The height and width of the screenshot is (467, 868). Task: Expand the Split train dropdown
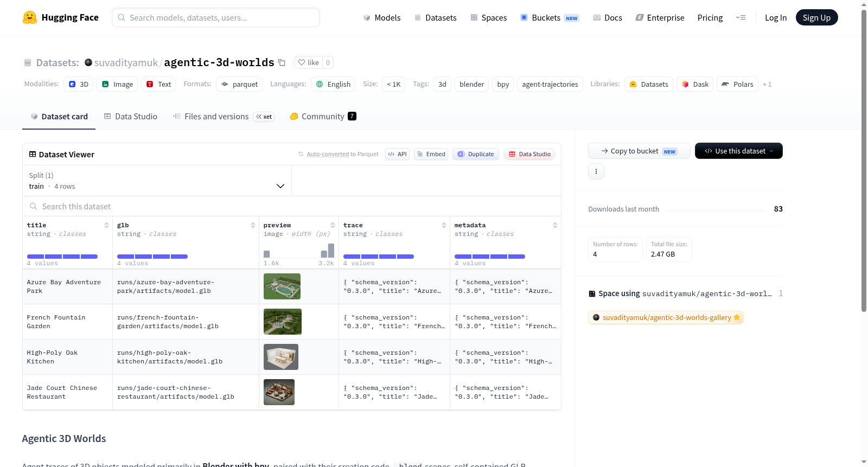[x=157, y=181]
